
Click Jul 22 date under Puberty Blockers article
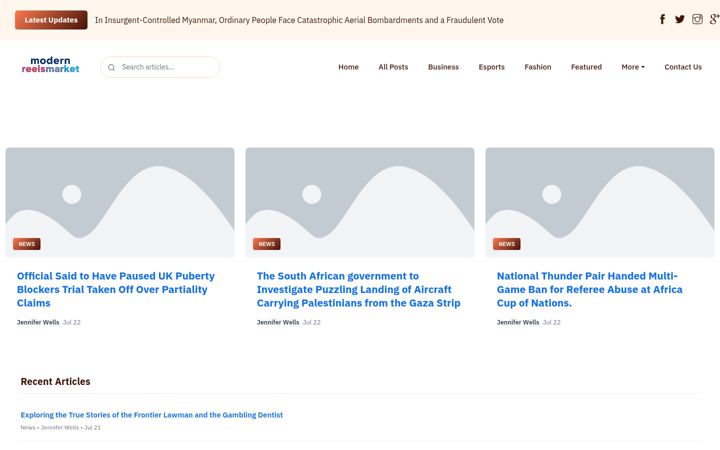[72, 322]
